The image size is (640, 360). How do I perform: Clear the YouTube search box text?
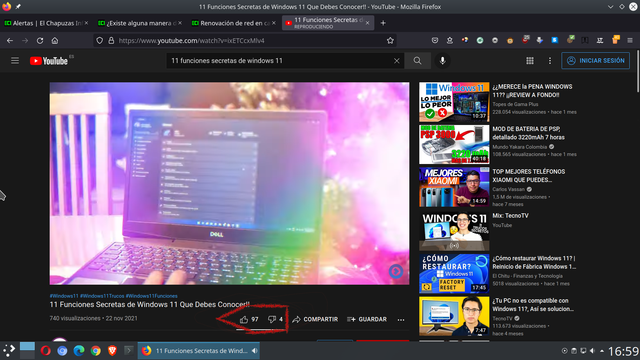(396, 61)
